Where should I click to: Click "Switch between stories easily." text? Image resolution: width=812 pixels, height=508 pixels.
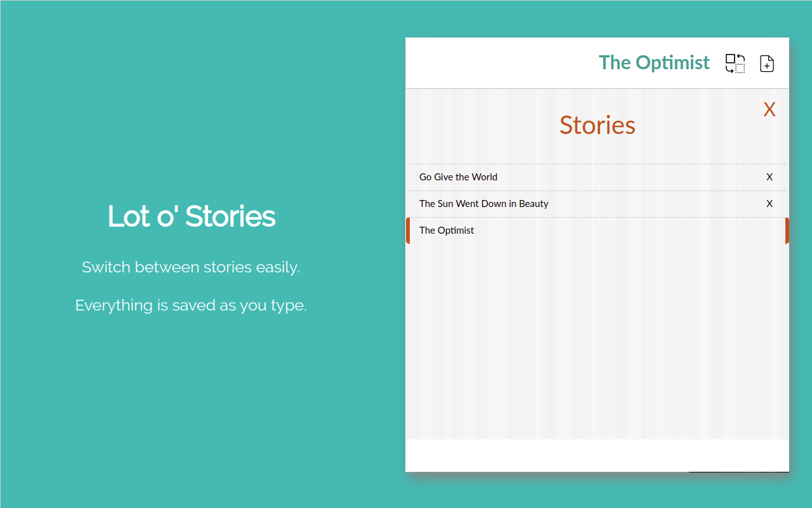(191, 267)
